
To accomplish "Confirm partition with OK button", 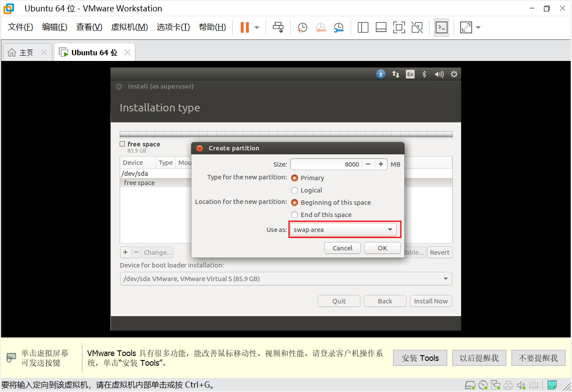I will coord(382,248).
